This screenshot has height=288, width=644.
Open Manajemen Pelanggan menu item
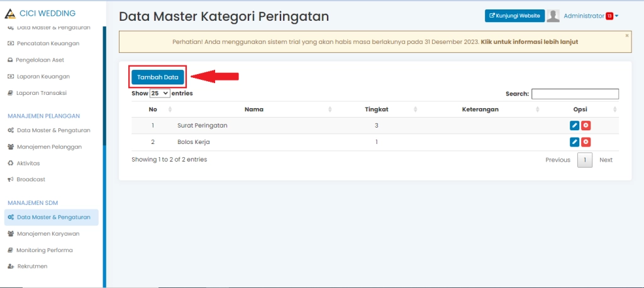[45, 147]
